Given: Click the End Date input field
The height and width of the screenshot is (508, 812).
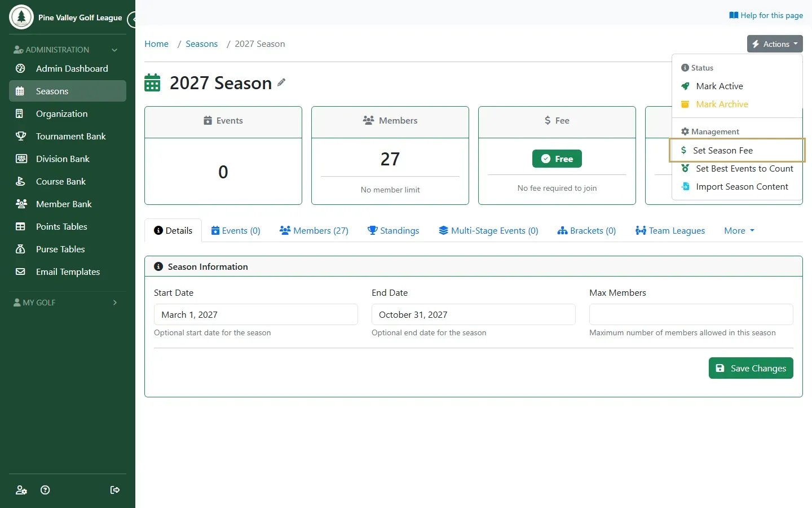Looking at the screenshot, I should pos(474,314).
